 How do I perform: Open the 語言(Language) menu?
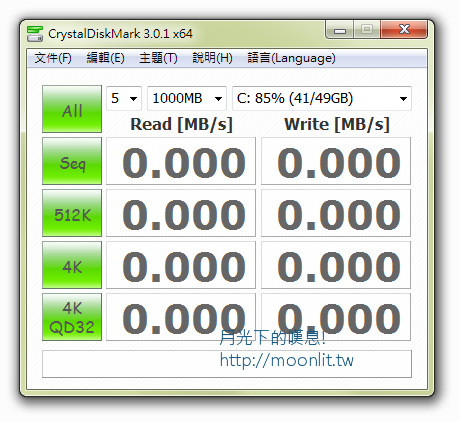point(291,58)
